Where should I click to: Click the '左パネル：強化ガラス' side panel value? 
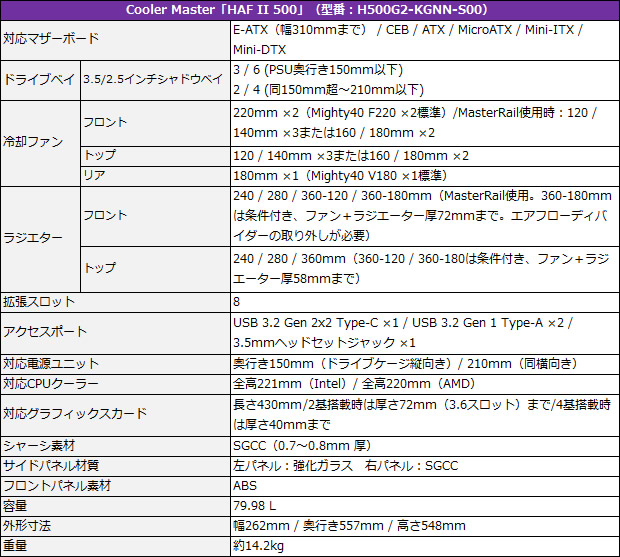coord(425,466)
